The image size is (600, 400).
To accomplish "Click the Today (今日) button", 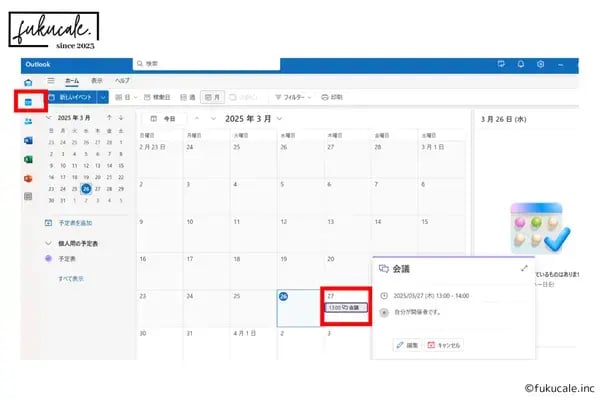I will 163,119.
